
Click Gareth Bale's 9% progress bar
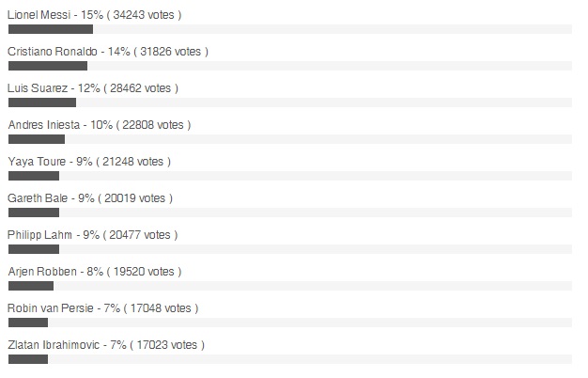(x=33, y=213)
